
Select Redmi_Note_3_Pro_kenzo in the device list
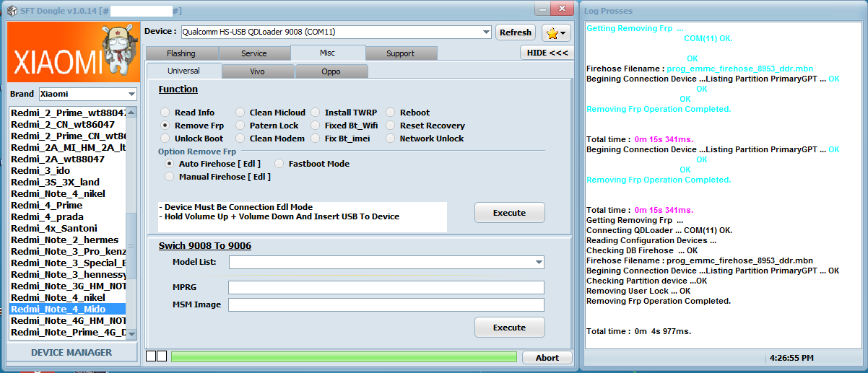point(67,251)
